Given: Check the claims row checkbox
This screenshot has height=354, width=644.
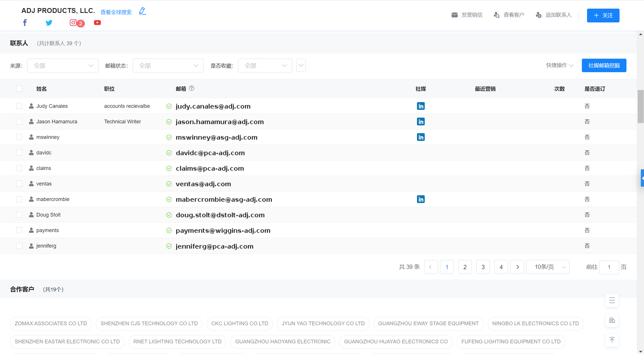Looking at the screenshot, I should (x=19, y=168).
